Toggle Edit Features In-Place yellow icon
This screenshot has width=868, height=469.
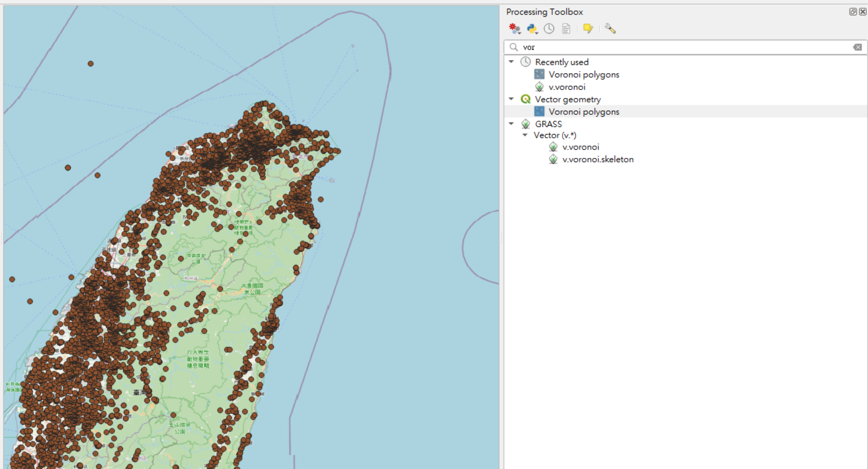tap(588, 29)
